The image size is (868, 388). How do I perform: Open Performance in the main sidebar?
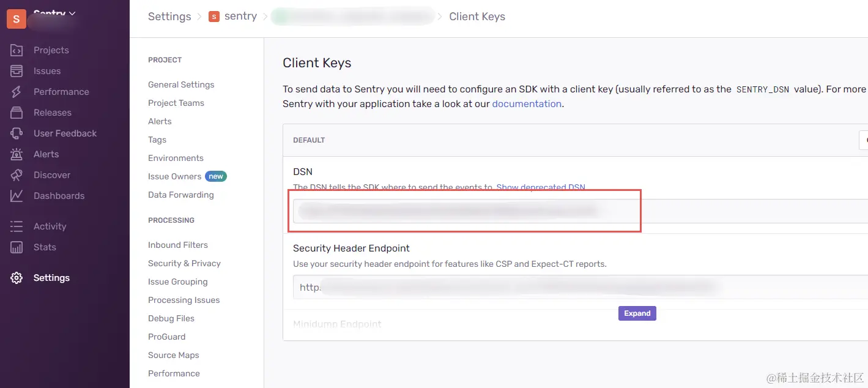[x=61, y=92]
